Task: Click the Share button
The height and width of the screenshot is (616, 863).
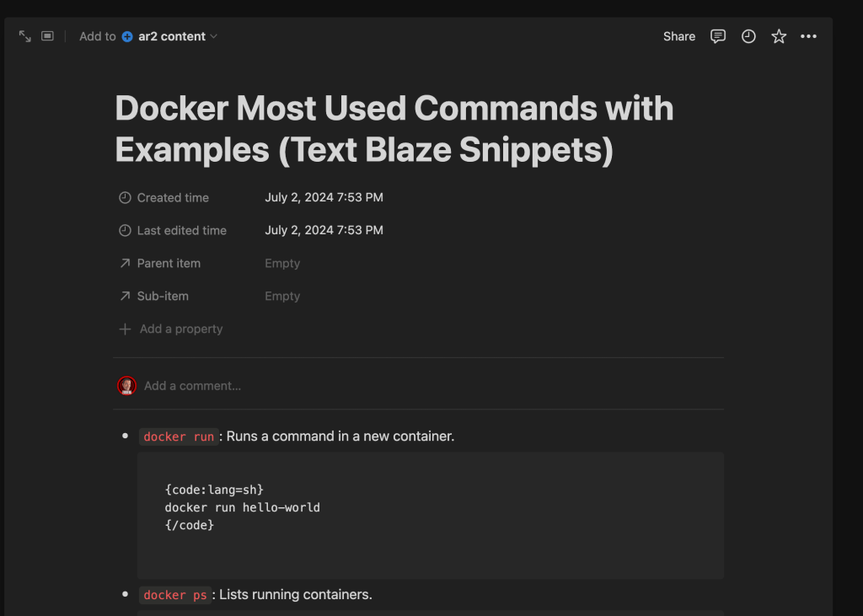Action: pos(678,36)
